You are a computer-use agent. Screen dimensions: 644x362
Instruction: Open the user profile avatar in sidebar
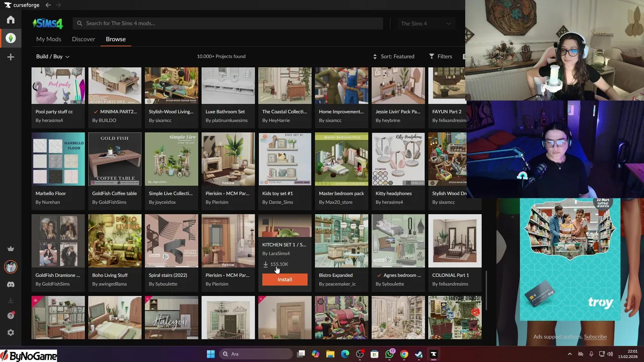11,266
